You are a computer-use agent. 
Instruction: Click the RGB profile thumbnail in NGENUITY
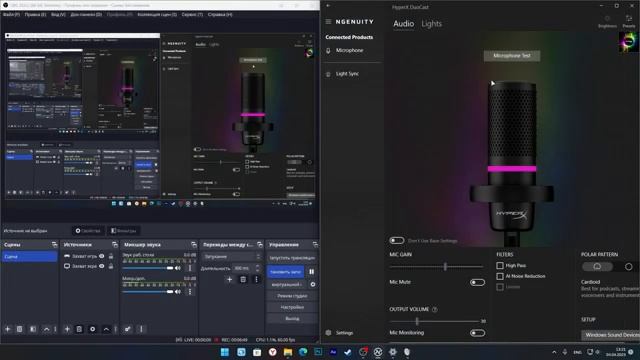(x=628, y=42)
